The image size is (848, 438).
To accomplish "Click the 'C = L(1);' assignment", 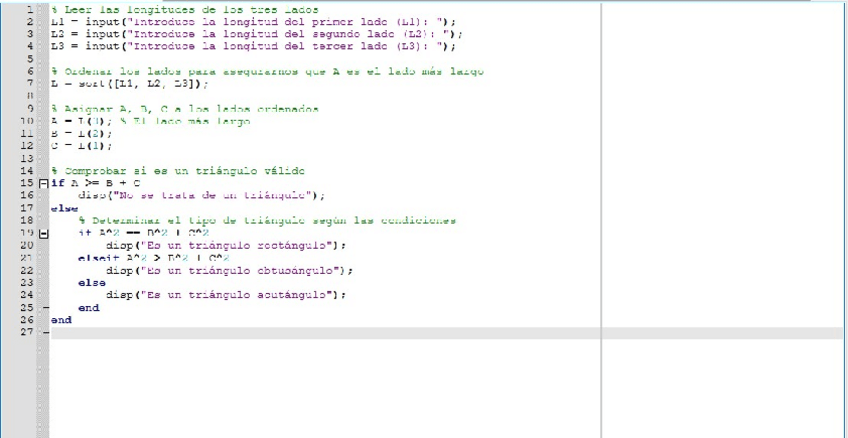I will click(x=81, y=146).
